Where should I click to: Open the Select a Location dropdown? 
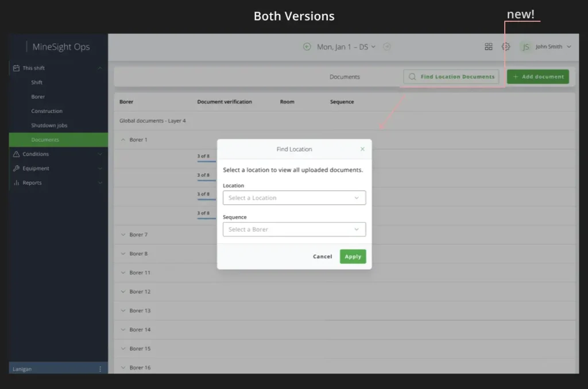294,198
